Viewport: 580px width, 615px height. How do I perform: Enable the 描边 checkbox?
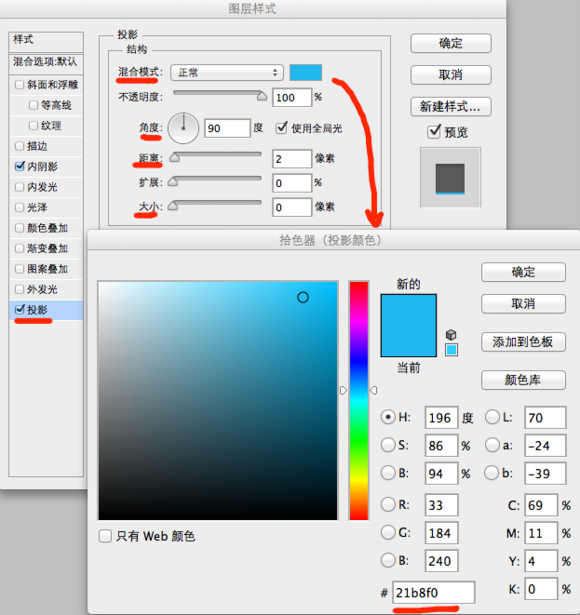[x=19, y=146]
